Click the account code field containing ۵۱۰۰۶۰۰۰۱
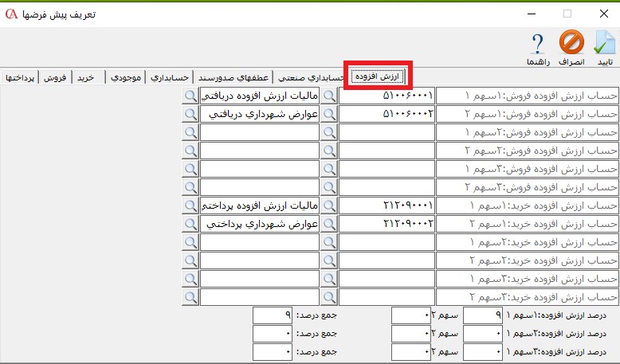The image size is (620, 364). [388, 96]
